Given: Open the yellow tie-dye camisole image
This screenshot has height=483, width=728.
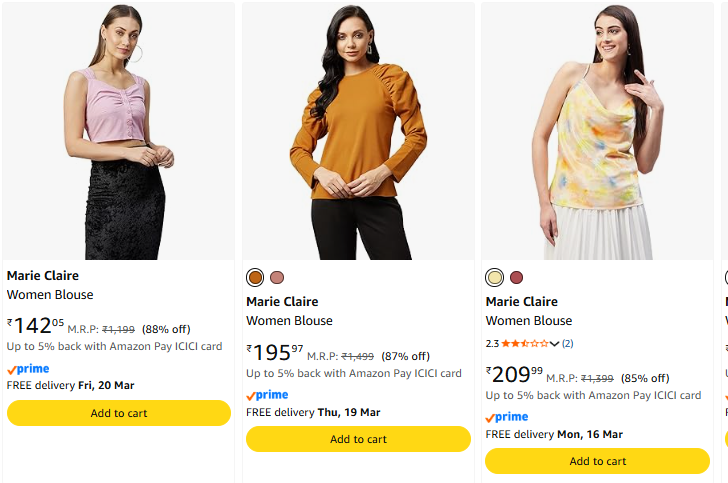Looking at the screenshot, I should 597,130.
